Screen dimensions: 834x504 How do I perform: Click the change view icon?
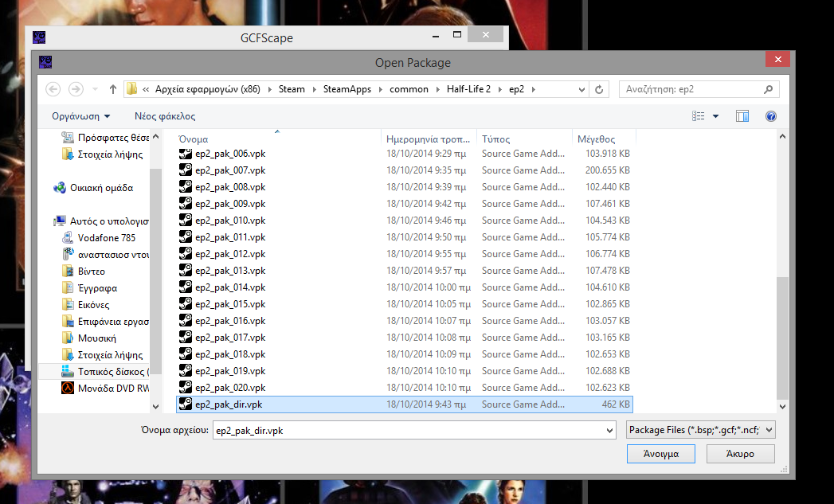[699, 116]
